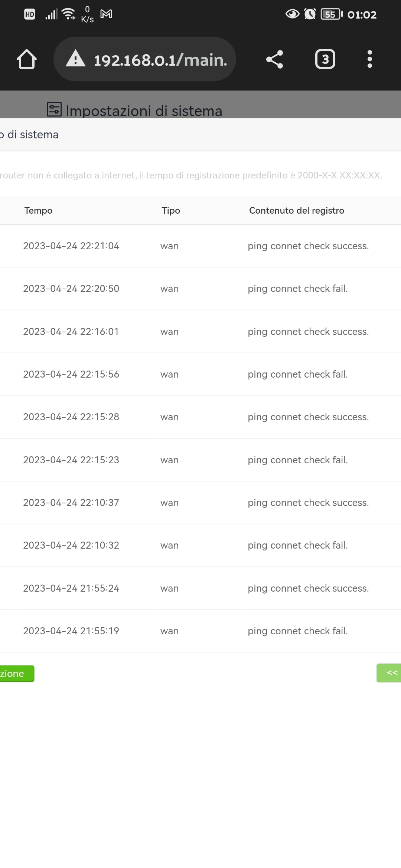The height and width of the screenshot is (868, 401).
Task: Click the green button ending in 'zione'
Action: 17,674
